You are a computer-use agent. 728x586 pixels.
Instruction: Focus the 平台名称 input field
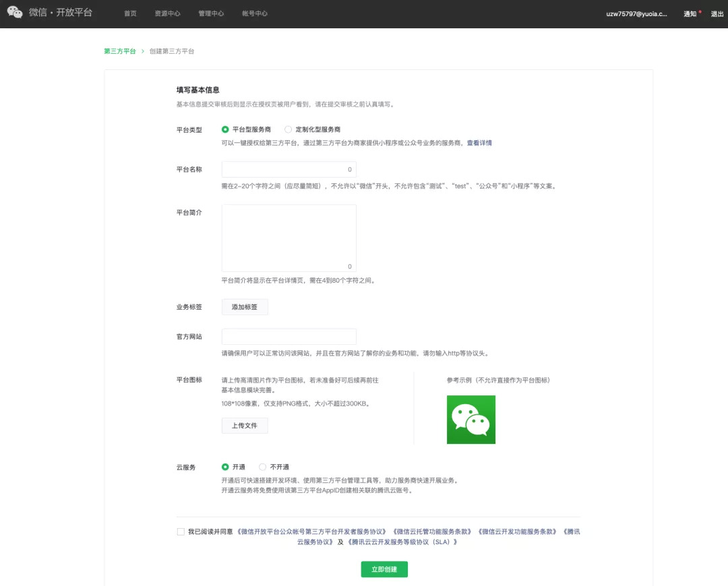(x=289, y=169)
